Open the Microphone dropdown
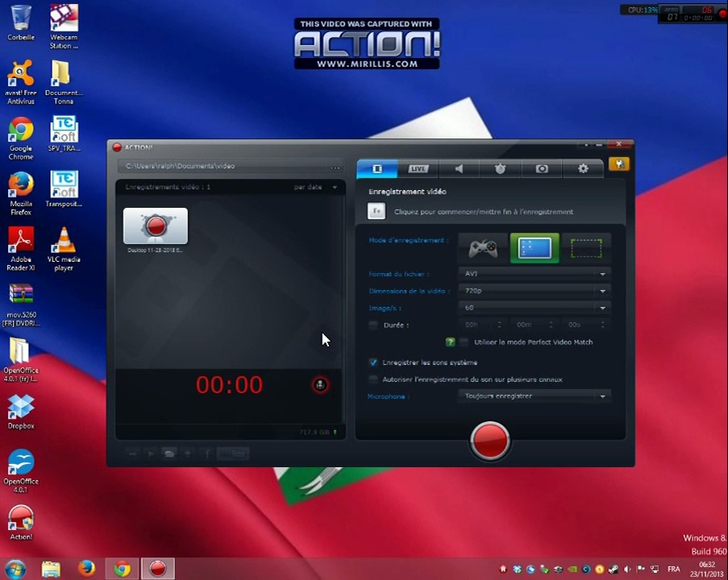Viewport: 728px width, 580px height. [x=534, y=396]
